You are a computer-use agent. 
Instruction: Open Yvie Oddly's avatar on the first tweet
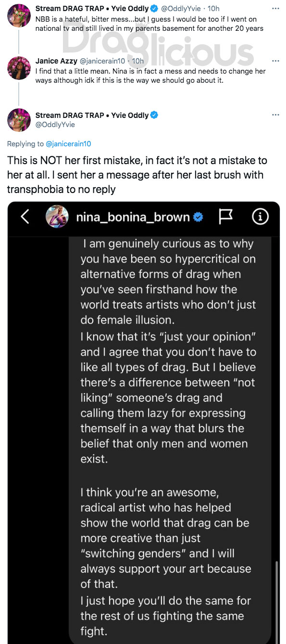(20, 14)
